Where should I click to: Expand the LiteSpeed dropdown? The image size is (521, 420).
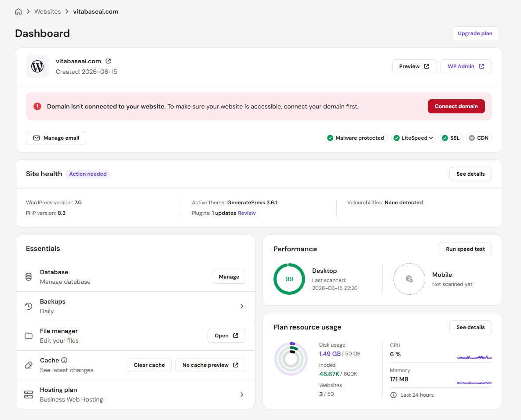(413, 138)
